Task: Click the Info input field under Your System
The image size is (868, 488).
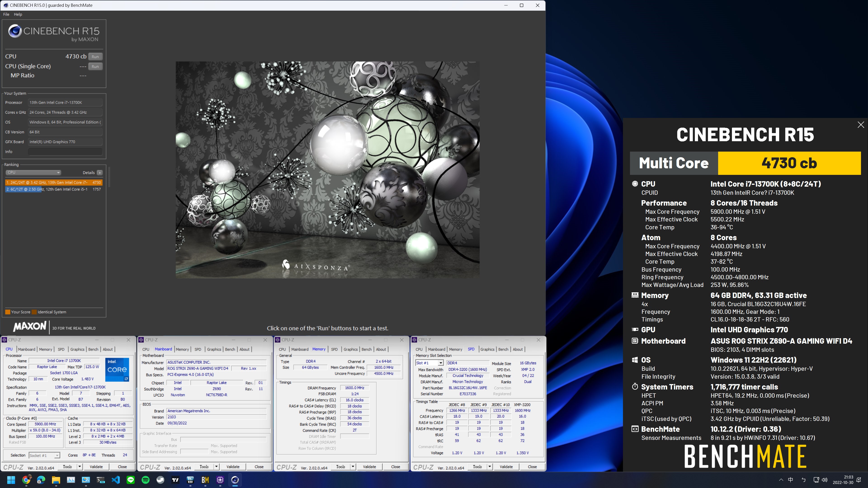Action: pos(65,152)
